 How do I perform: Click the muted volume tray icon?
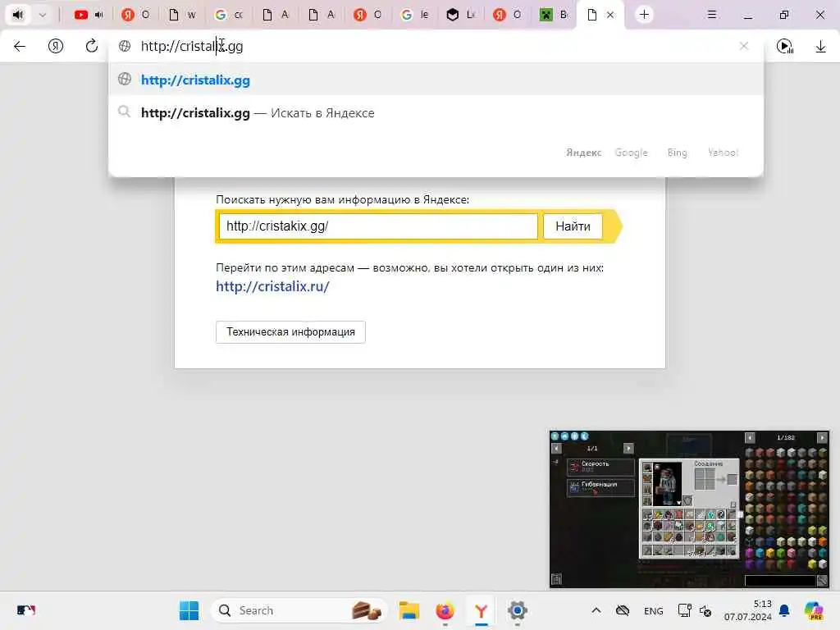(x=705, y=610)
